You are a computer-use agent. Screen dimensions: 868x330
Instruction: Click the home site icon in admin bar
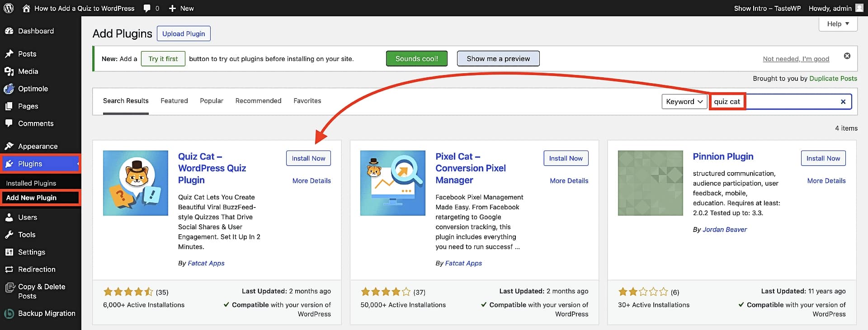click(x=26, y=8)
